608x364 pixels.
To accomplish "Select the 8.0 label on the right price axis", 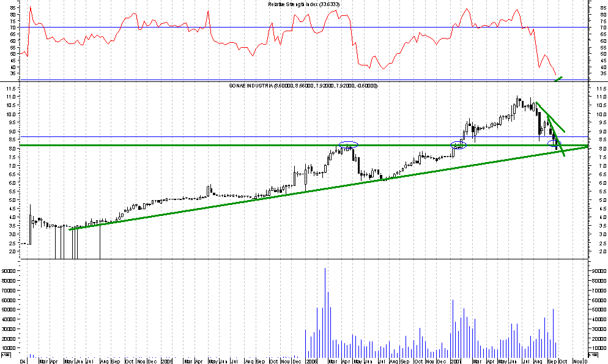I will click(602, 149).
